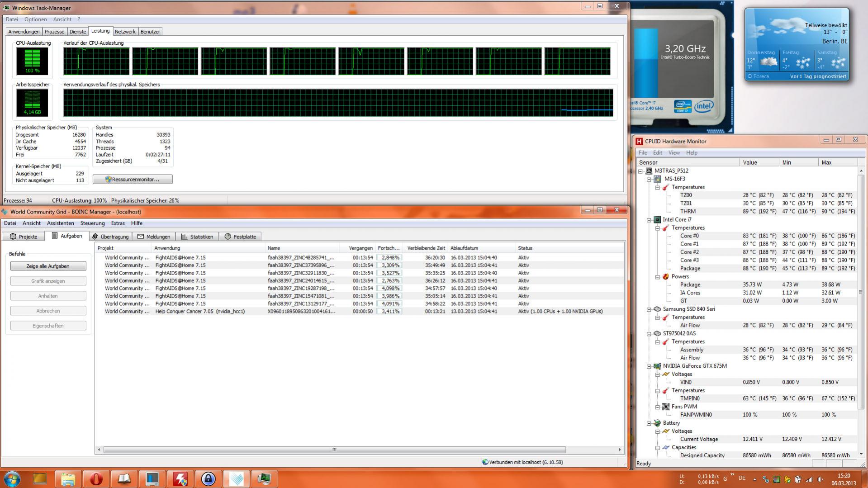Click the Intel Core i7 chip icon

[657, 219]
